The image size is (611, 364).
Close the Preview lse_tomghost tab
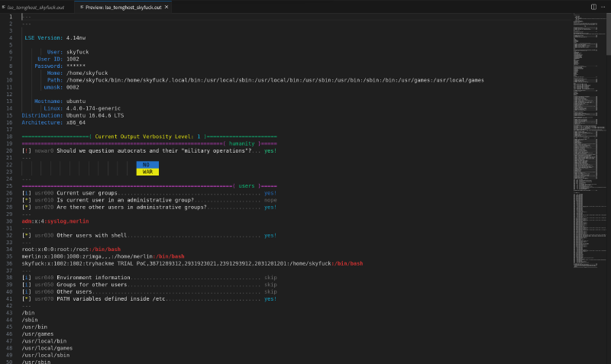[x=166, y=6]
